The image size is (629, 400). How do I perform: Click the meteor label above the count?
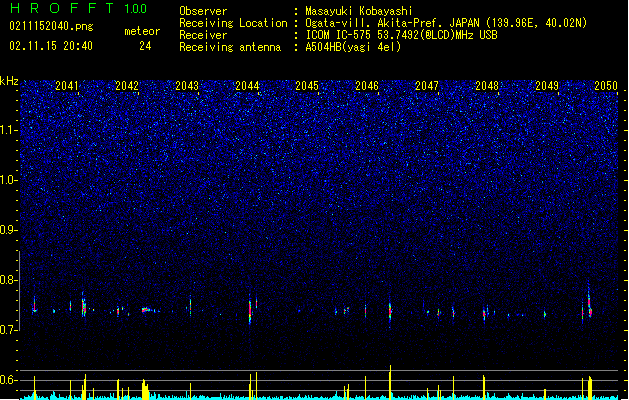click(x=142, y=31)
